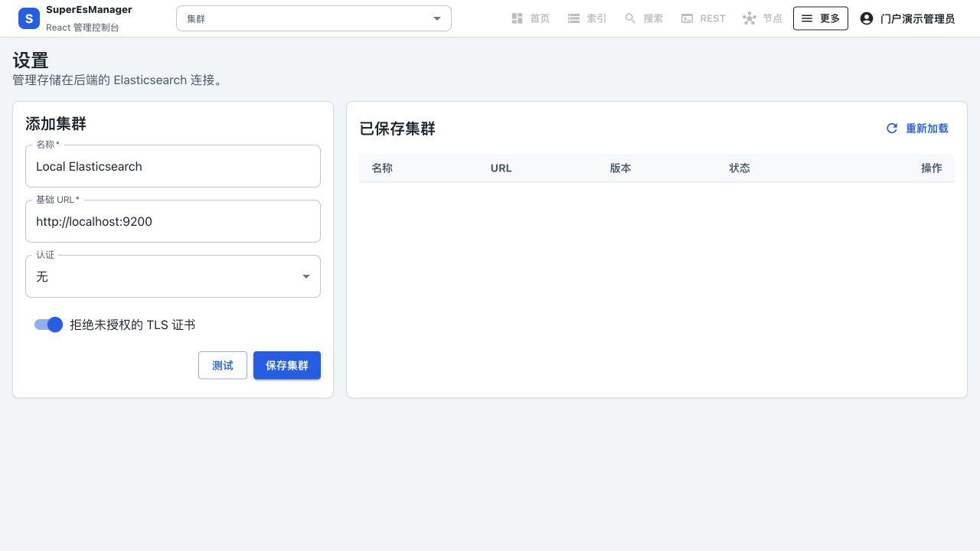Focus the 名称 input field

point(173,166)
